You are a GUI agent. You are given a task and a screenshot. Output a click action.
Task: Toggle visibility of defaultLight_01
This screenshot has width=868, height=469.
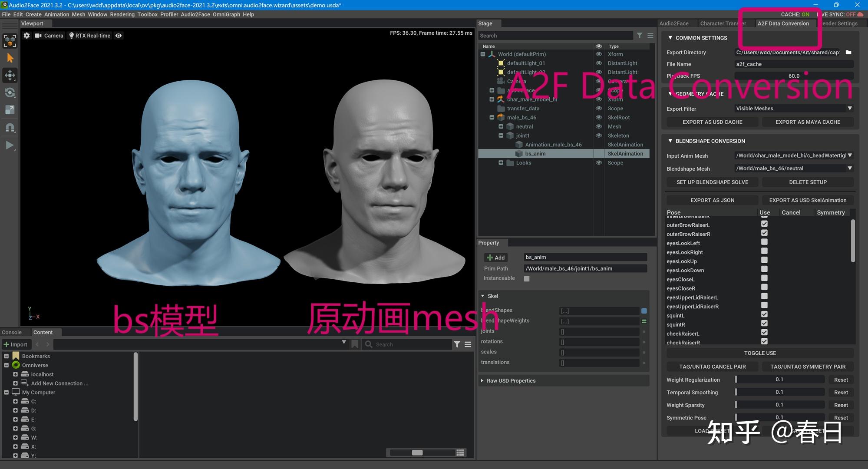599,63
